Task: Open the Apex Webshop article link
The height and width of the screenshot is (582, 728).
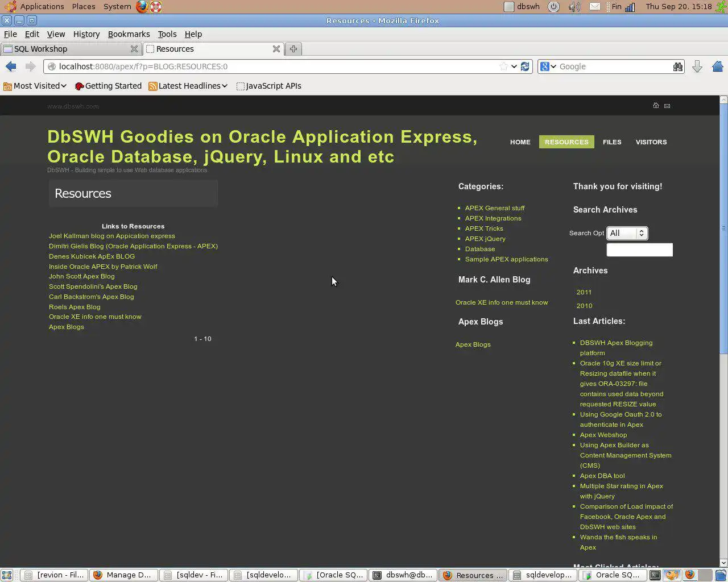Action: point(603,435)
